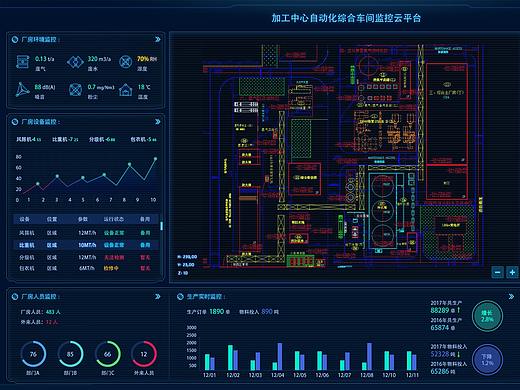The image size is (520, 390).
Task: Select the 分级机 row with red status text
Action: [x=86, y=257]
